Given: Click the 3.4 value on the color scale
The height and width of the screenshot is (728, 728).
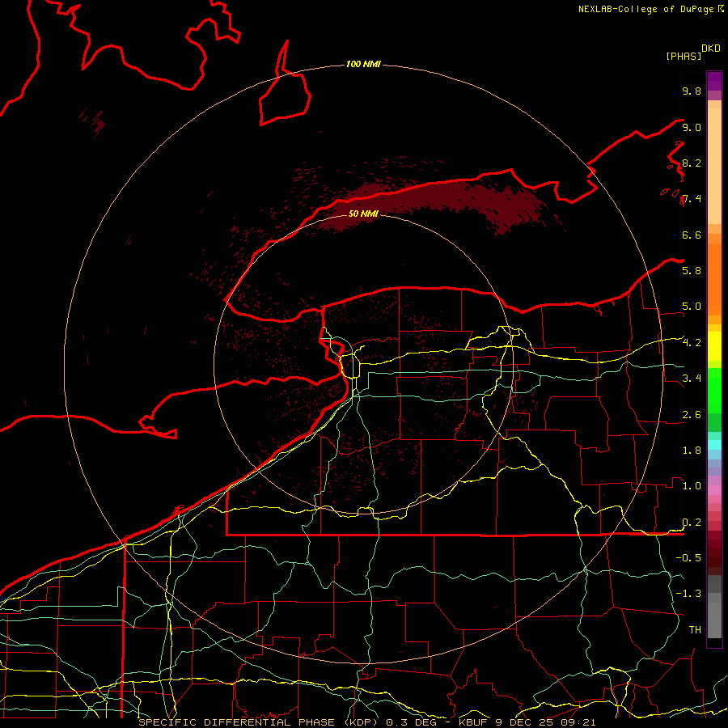Looking at the screenshot, I should pyautogui.click(x=692, y=378).
